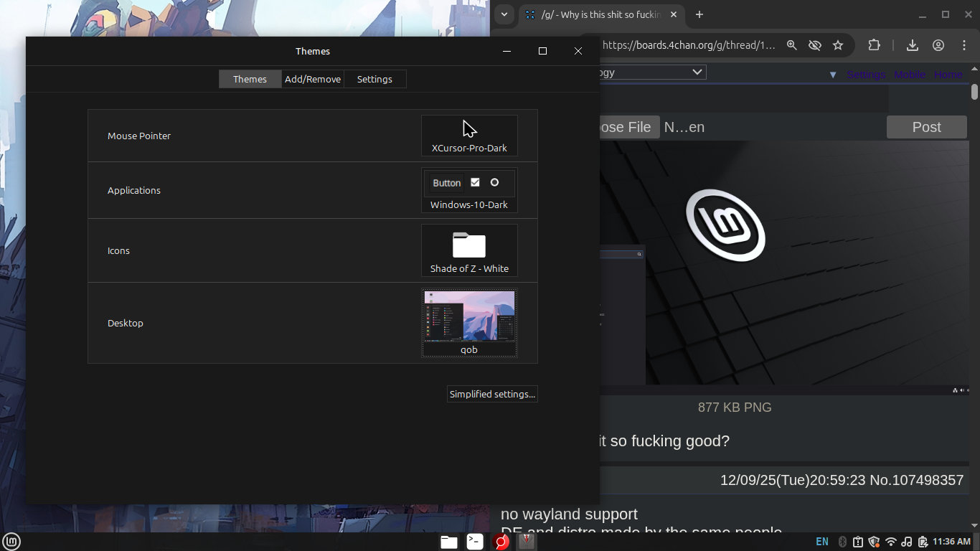
Task: Maximize the Themes window
Action: pyautogui.click(x=542, y=51)
